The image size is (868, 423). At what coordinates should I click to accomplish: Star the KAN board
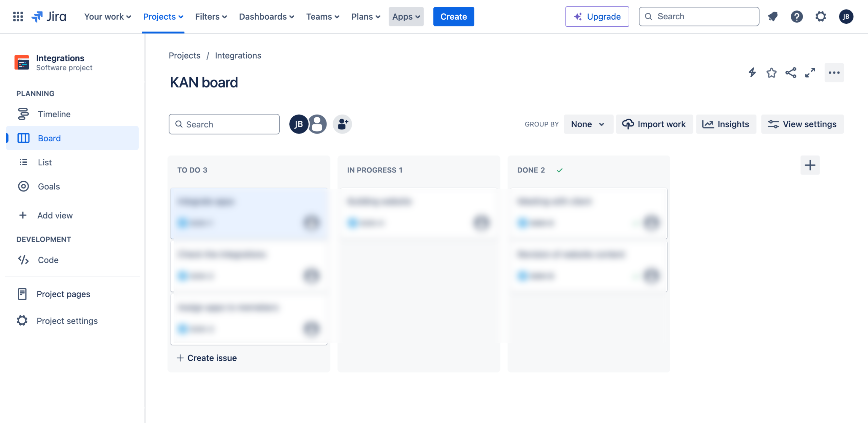click(x=771, y=73)
